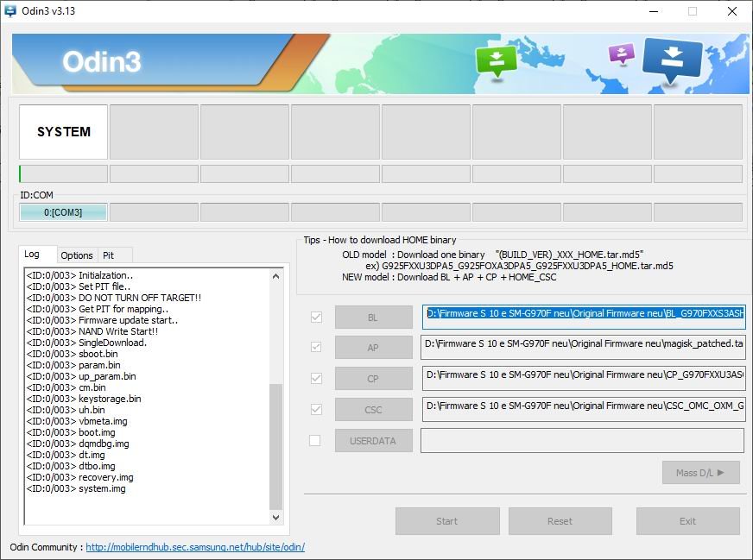
Task: Click the ID:COM label
Action: [36, 195]
